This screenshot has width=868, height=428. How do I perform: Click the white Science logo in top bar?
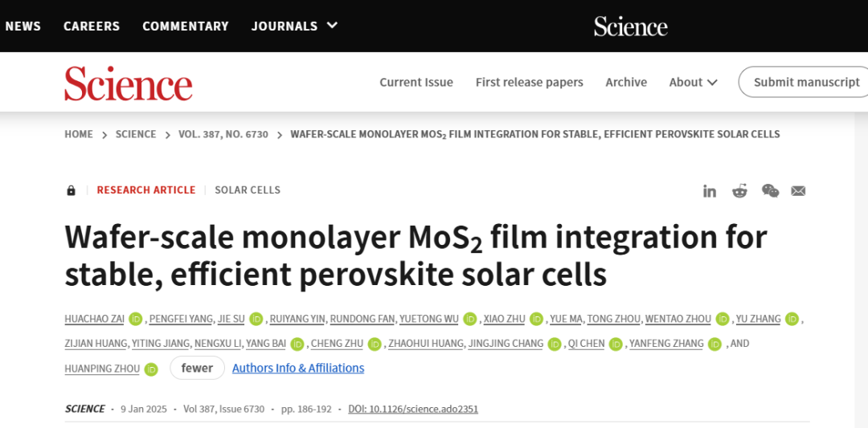click(x=631, y=26)
